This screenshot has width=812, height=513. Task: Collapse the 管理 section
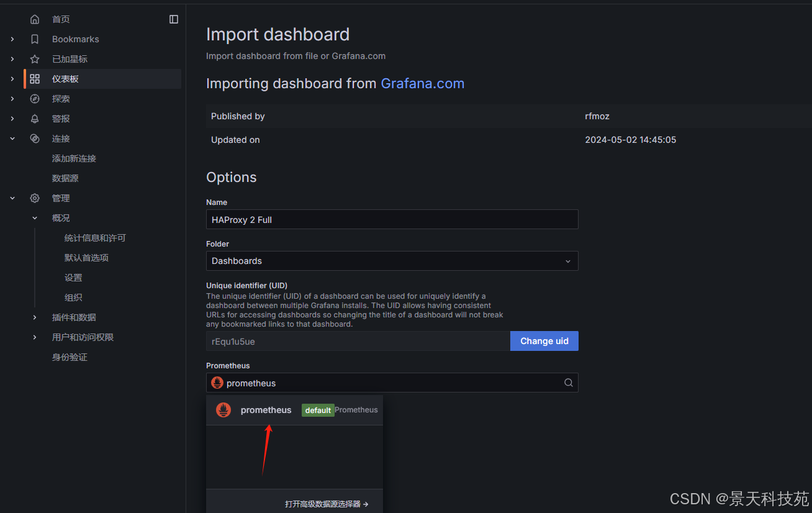(x=12, y=198)
